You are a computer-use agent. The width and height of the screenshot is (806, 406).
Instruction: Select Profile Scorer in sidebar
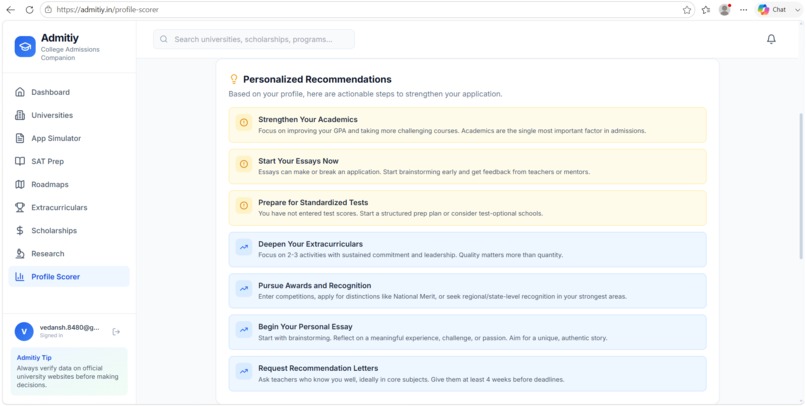(69, 276)
